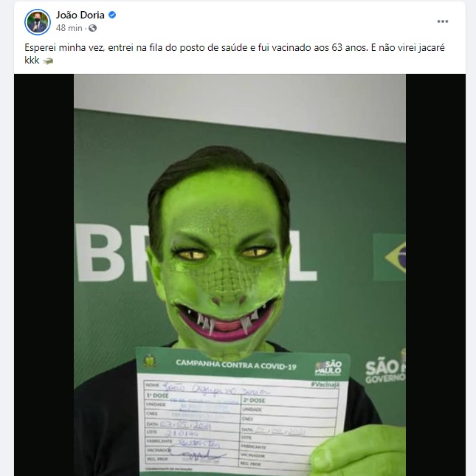Click the crocodile emoji after kkk
This screenshot has width=476, height=476.
pyautogui.click(x=48, y=61)
